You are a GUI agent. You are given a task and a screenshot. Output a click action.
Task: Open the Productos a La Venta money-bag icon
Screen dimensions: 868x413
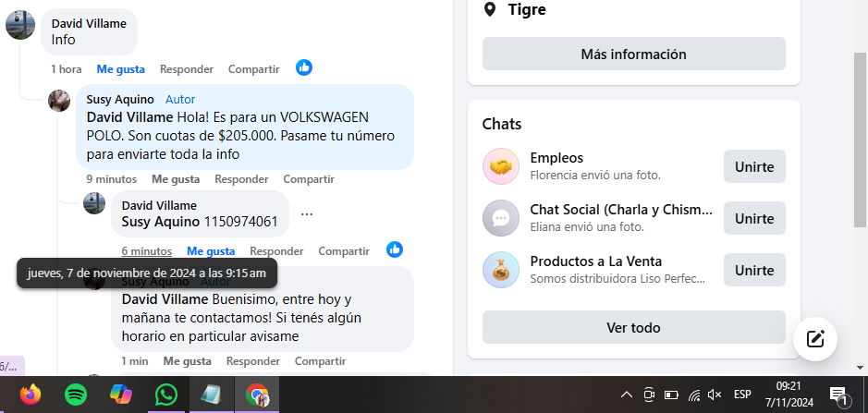pos(501,270)
